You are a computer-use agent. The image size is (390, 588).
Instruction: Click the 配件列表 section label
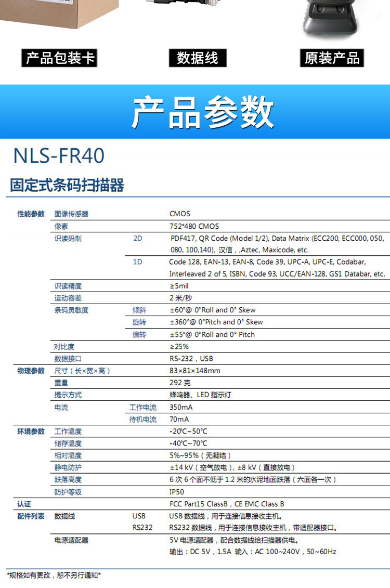tap(31, 516)
